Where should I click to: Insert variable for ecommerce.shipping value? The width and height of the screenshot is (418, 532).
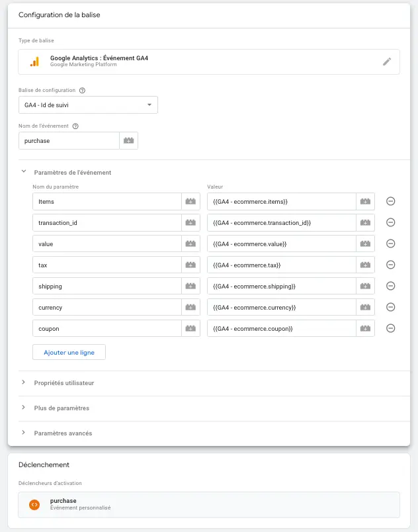365,286
